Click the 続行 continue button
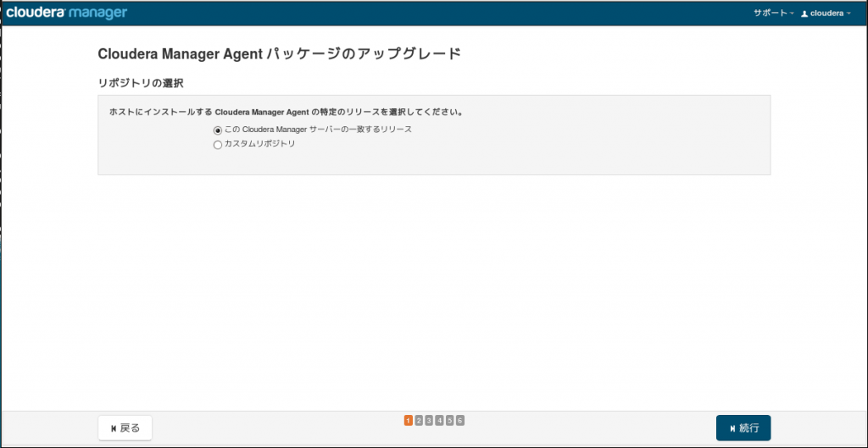The width and height of the screenshot is (868, 448). [743, 428]
